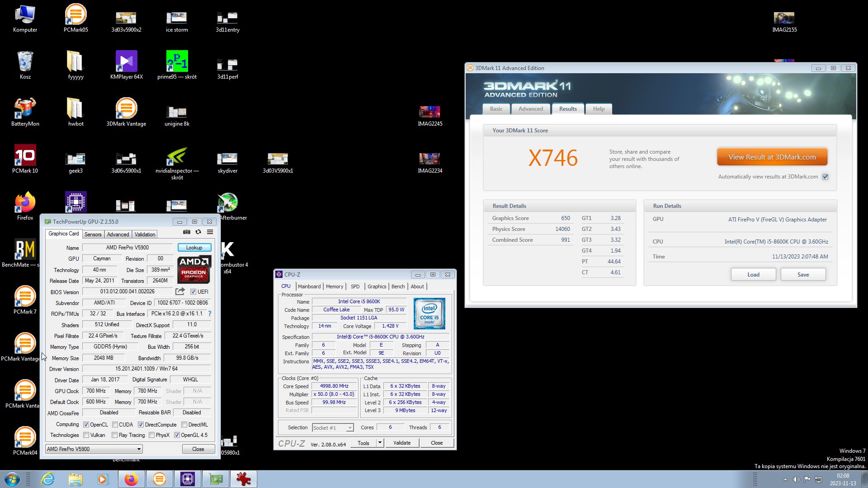Click the Save button in 3DMark 11
868x488 pixels.
click(x=803, y=275)
